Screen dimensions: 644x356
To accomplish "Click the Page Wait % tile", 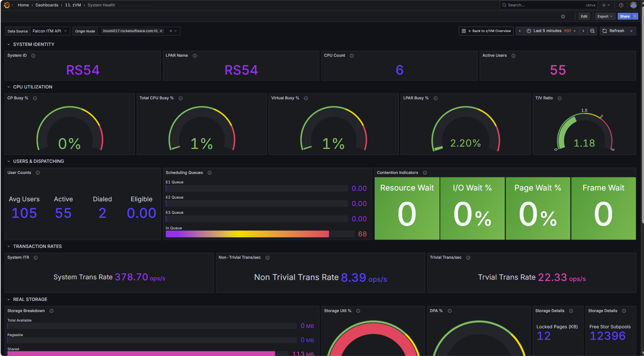I will 538,208.
